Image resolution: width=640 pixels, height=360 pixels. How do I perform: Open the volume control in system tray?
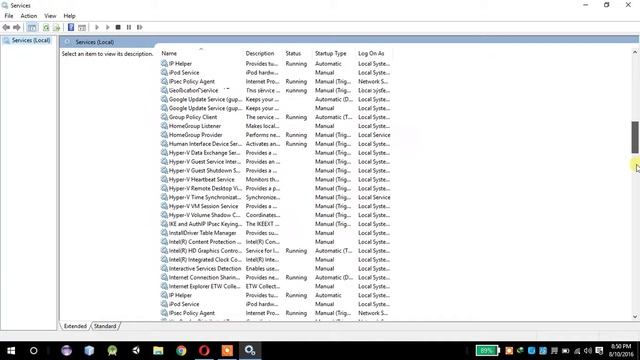[x=588, y=351]
